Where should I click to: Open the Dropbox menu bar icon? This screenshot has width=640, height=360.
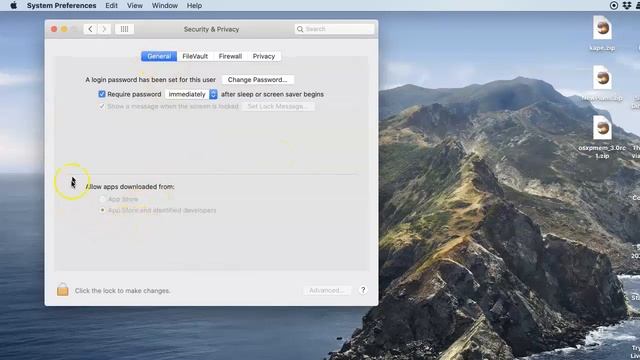(x=627, y=6)
